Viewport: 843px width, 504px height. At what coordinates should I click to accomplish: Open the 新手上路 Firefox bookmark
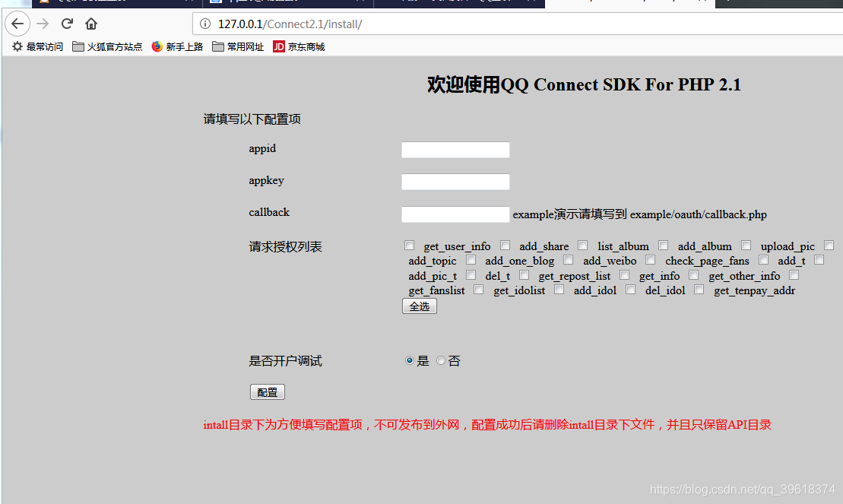(177, 47)
